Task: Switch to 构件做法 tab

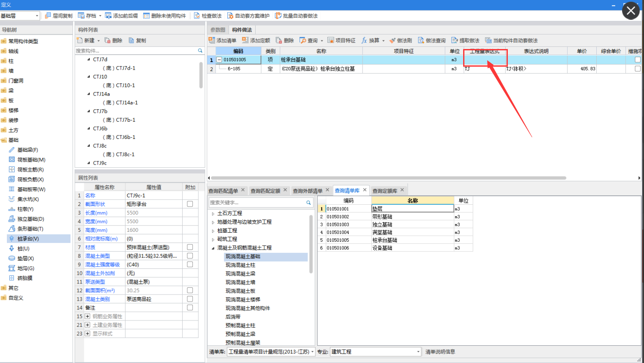Action: point(242,30)
